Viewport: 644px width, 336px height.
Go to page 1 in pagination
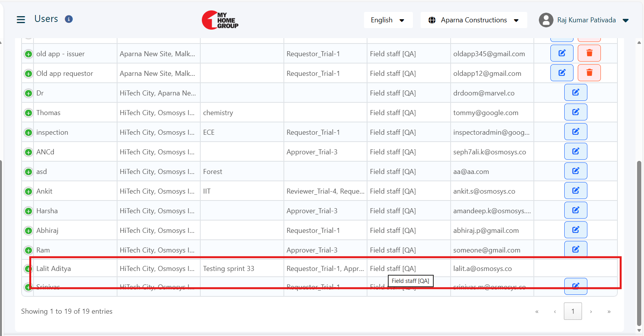(x=573, y=311)
